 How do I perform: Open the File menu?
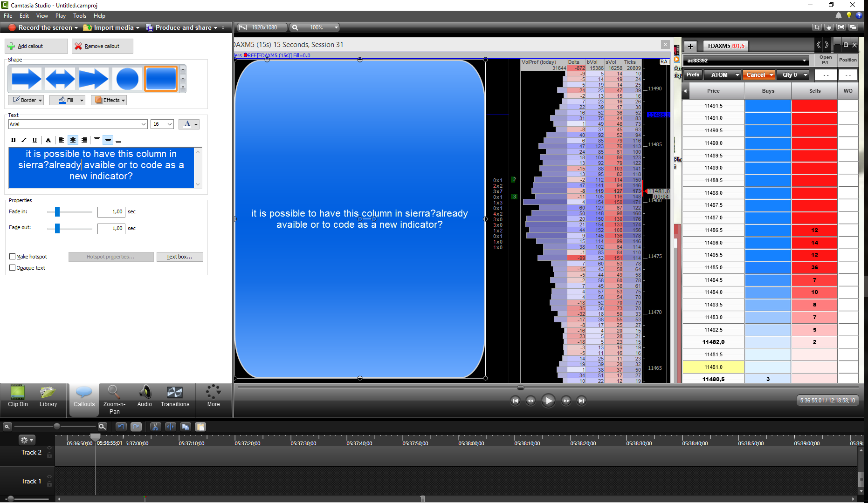tap(8, 16)
